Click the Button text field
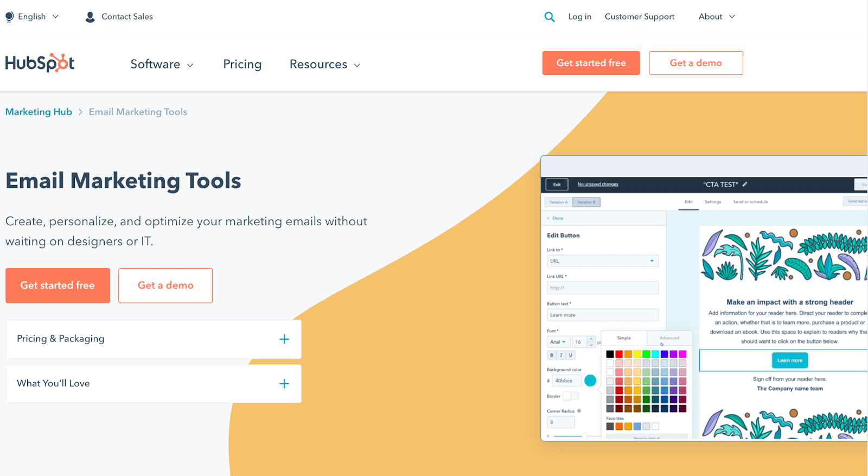 (603, 315)
